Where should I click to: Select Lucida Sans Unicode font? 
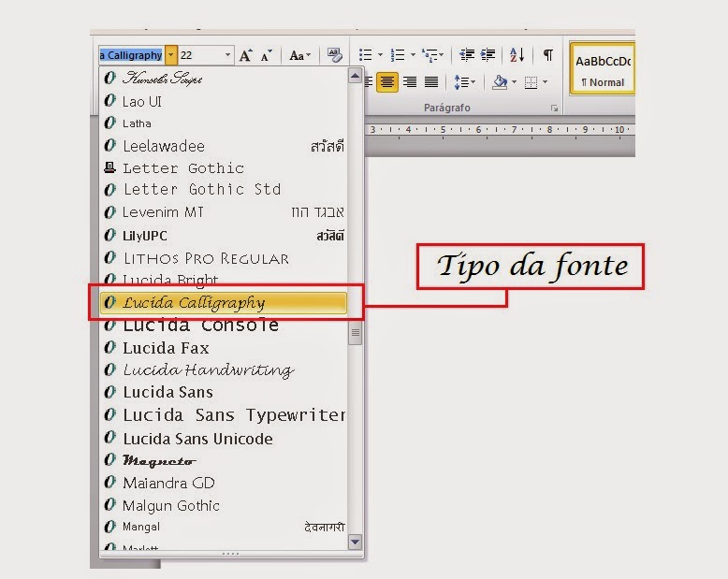[224, 439]
